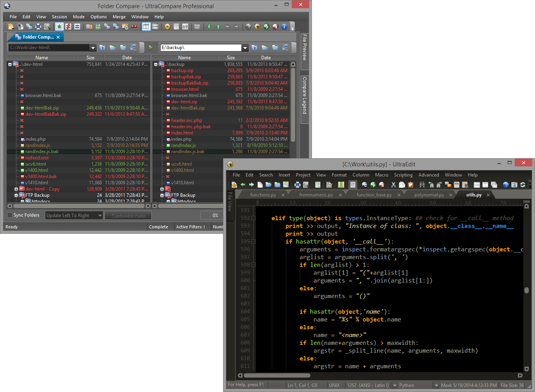535x392 pixels.
Task: Click the cut scissors icon in UltraEdit
Action: (x=393, y=185)
